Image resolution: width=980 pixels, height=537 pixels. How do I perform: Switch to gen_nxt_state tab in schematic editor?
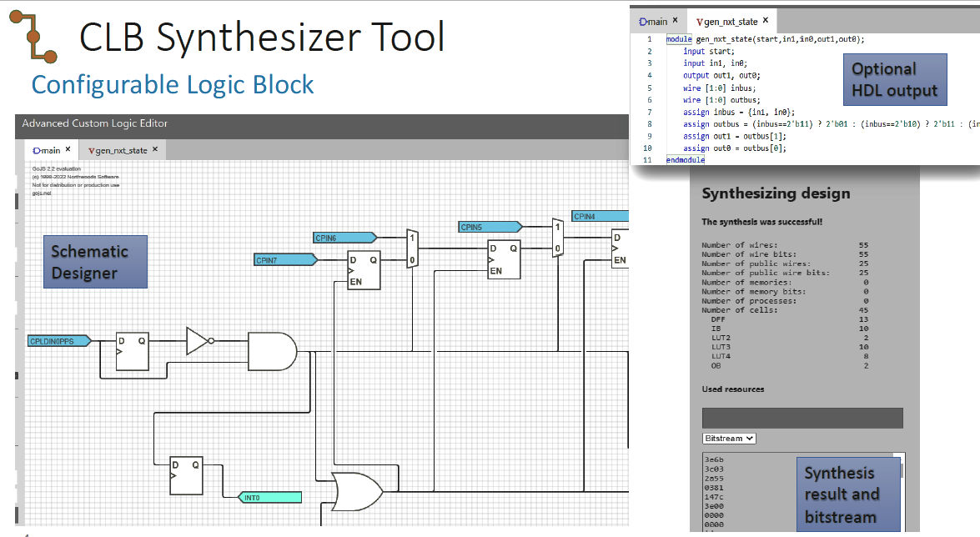[x=121, y=151]
